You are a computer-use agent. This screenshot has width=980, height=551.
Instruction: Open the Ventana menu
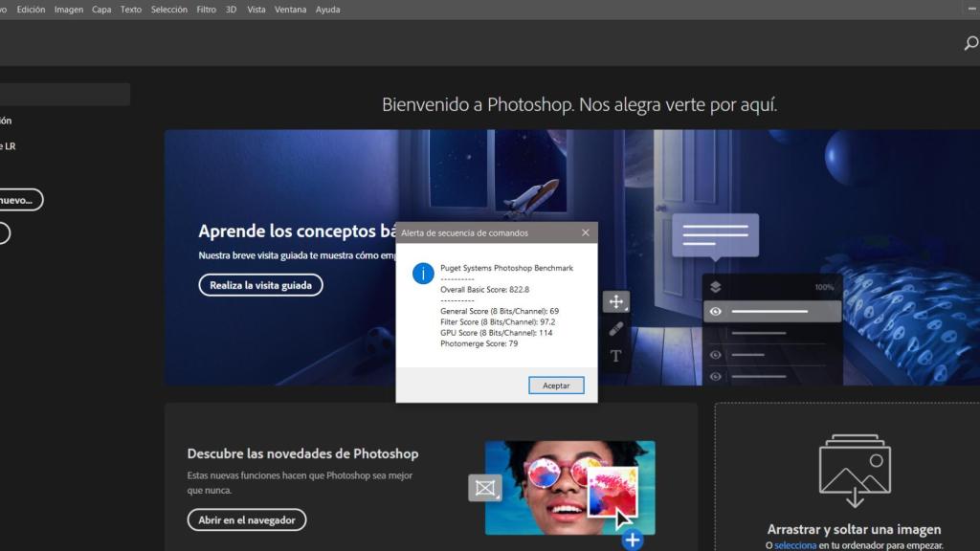(290, 10)
